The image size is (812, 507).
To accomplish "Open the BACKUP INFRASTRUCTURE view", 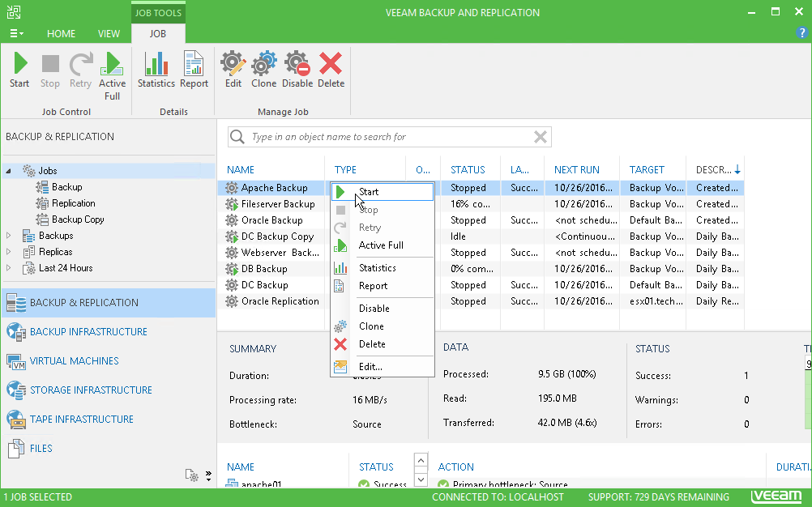I will pos(88,332).
